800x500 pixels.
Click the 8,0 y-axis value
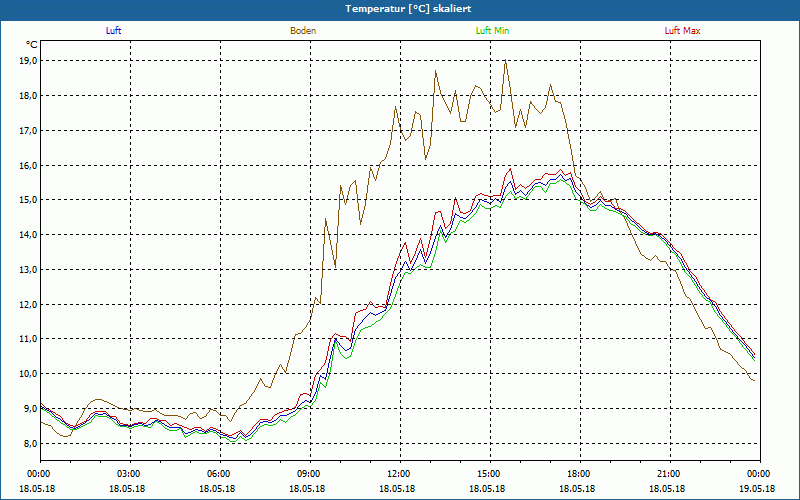click(x=31, y=443)
